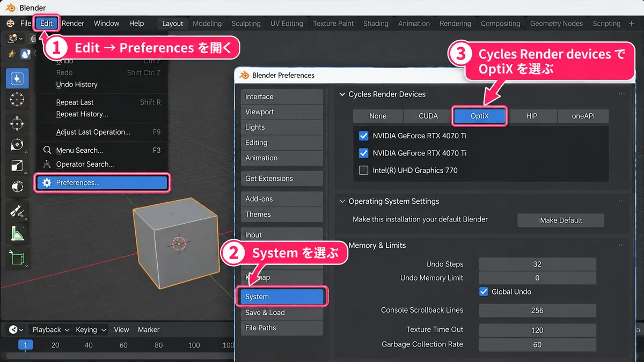Click the icon next to Operator Search
This screenshot has height=362, width=644.
pyautogui.click(x=47, y=164)
